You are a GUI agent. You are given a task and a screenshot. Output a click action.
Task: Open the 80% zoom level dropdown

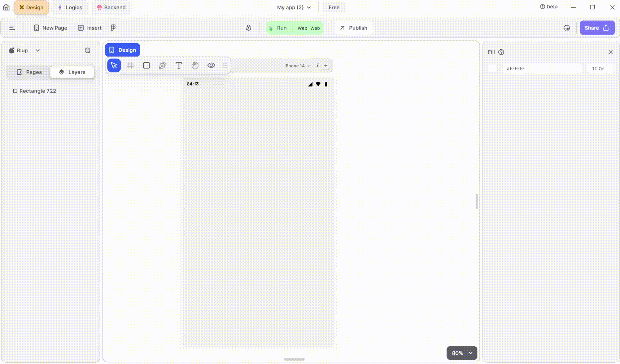point(462,353)
